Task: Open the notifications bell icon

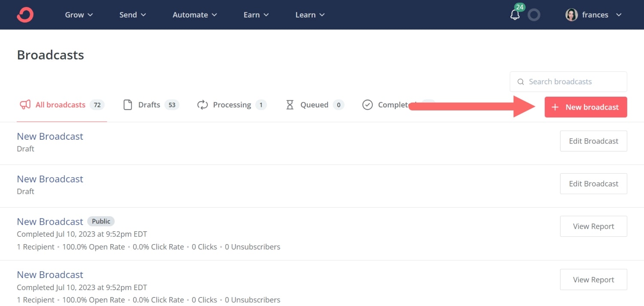Action: point(515,15)
